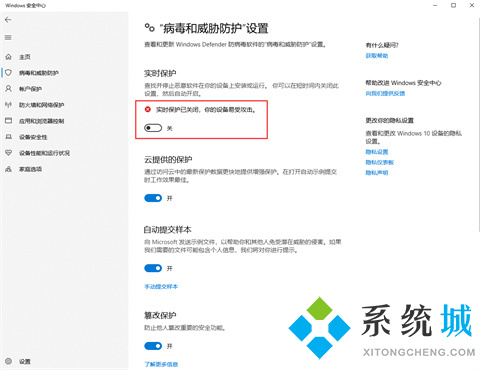Click 了解更多信息 under 篡改保护
The height and width of the screenshot is (370, 480).
161,364
